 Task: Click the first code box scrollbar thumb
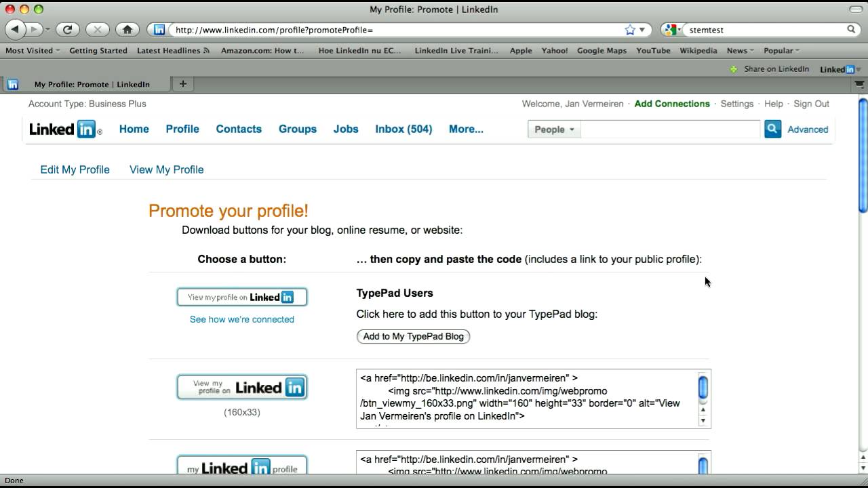(x=703, y=387)
